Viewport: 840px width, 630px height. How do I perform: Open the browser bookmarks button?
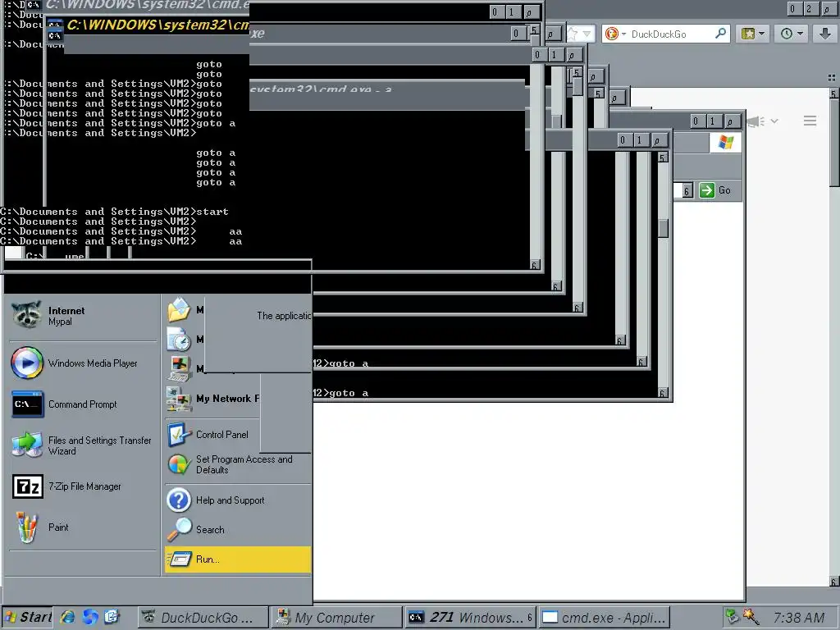748,34
